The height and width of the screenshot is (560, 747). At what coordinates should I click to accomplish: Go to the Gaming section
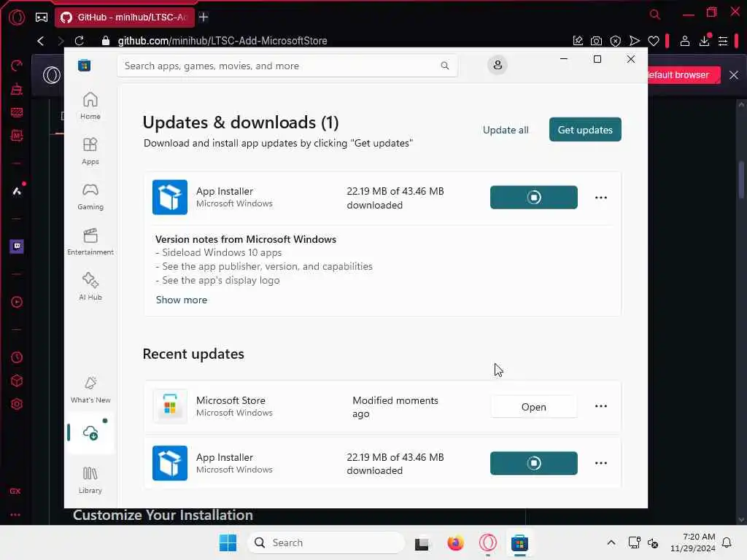coord(90,196)
